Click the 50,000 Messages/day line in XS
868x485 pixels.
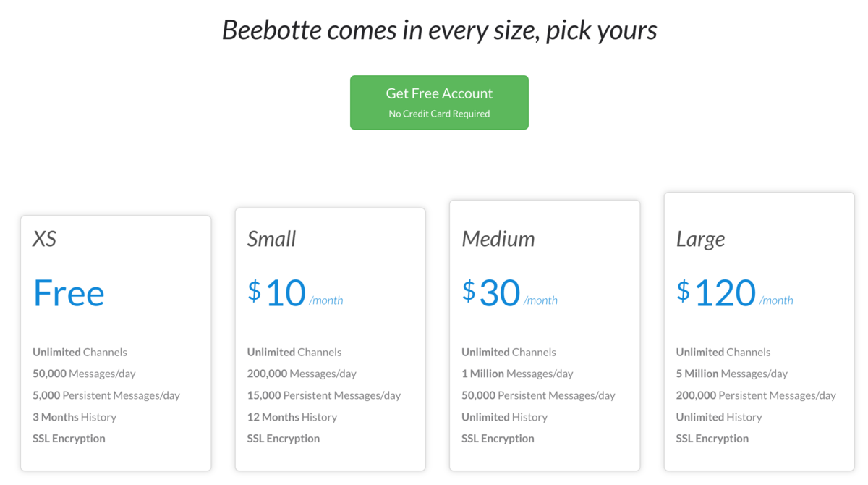(x=84, y=374)
